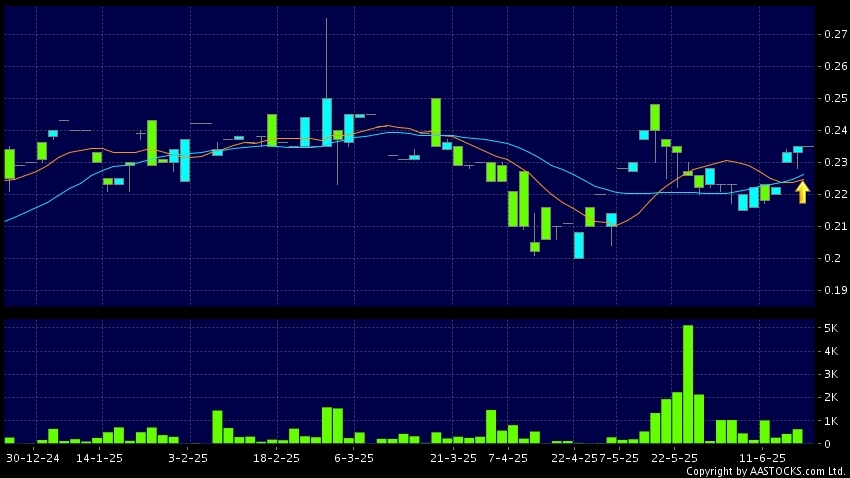
Task: Select the 0.24 price level label
Action: tap(835, 130)
